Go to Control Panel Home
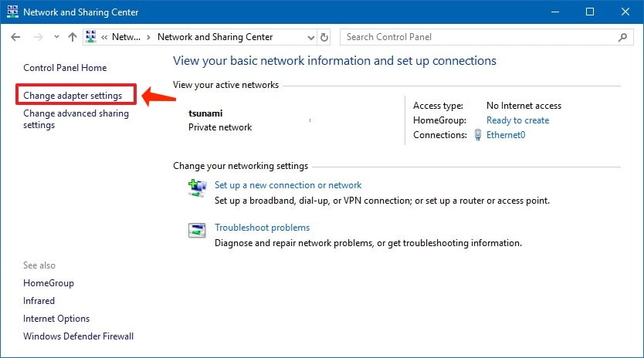644x358 pixels. pyautogui.click(x=65, y=68)
